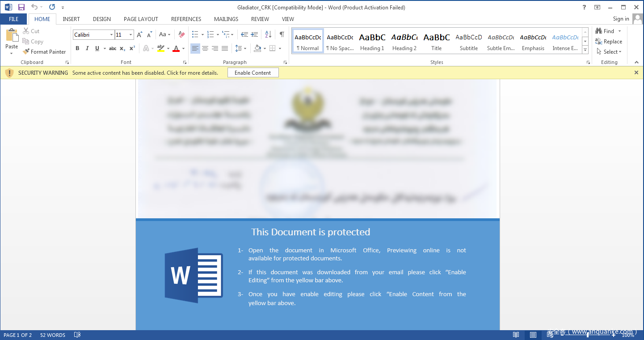The width and height of the screenshot is (644, 340).
Task: Click the Format Painter brush icon
Action: click(26, 52)
